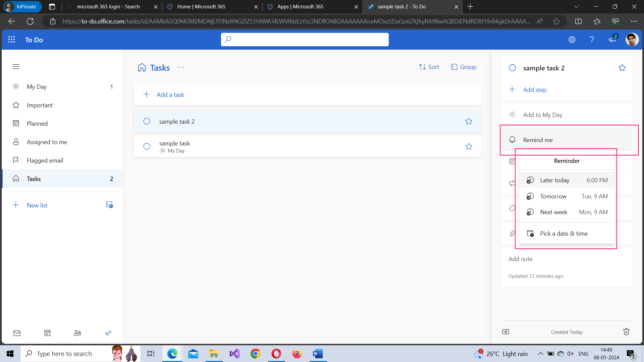Set reminder for Tomorrow at 9 AM
This screenshot has height=362, width=644.
click(566, 196)
